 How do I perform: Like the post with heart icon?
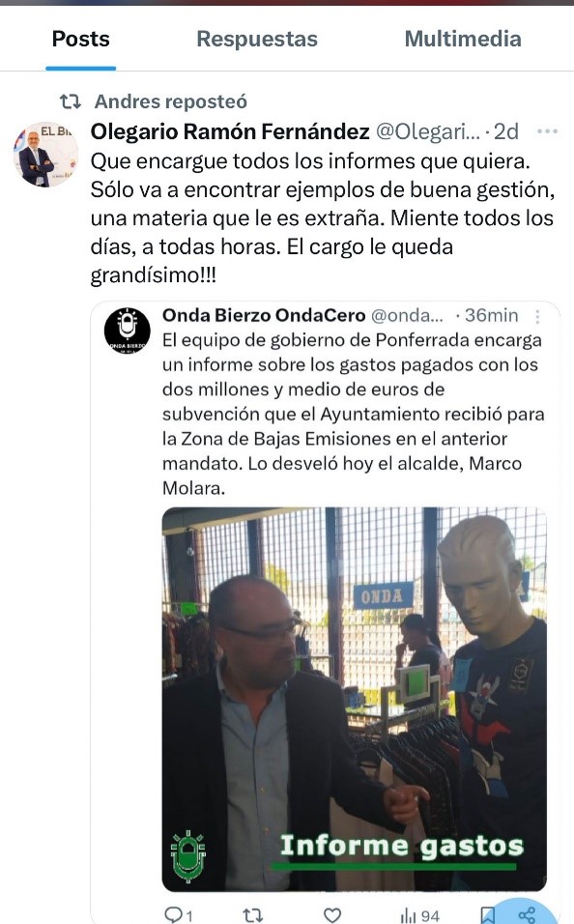click(333, 914)
